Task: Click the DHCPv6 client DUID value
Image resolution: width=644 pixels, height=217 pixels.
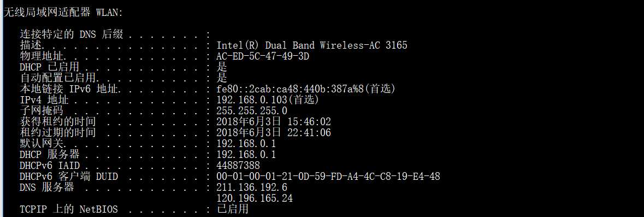Action: pos(328,177)
